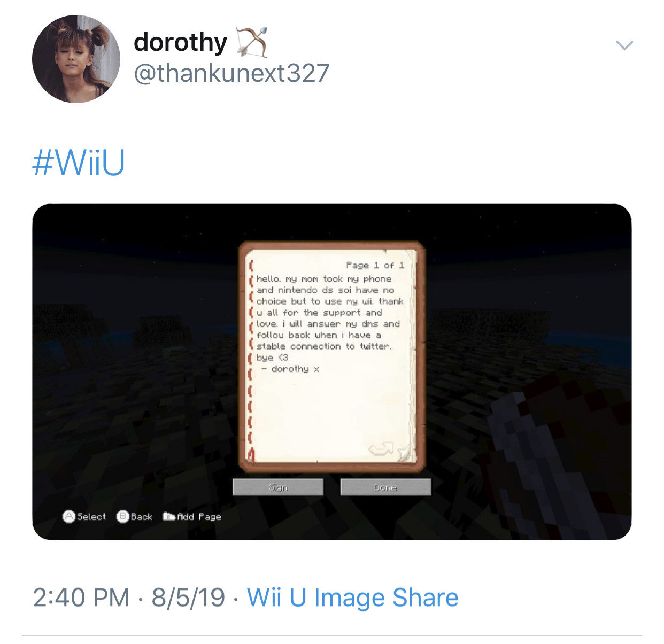Click the A button Select icon
This screenshot has height=644, width=664.
(x=69, y=516)
